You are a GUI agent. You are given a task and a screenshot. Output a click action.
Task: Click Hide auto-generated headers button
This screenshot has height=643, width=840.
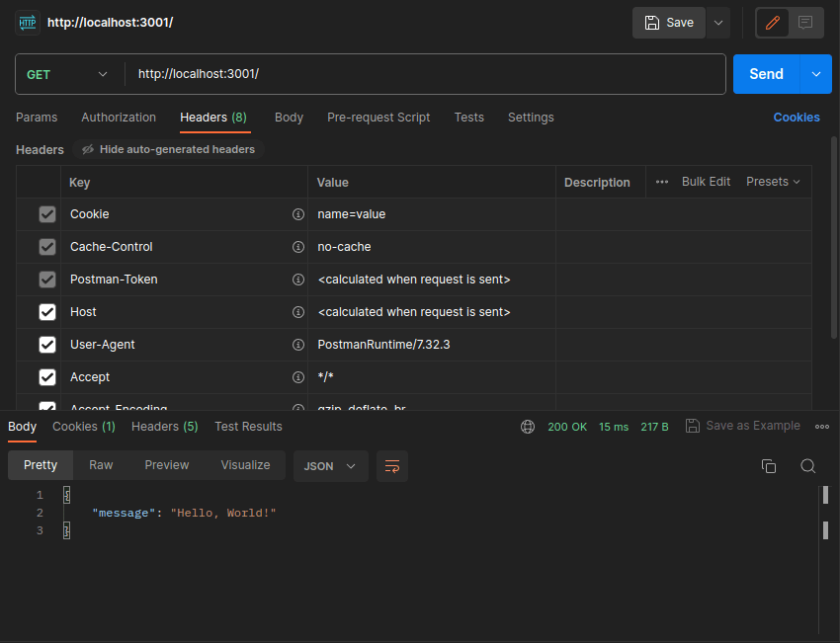coord(168,149)
